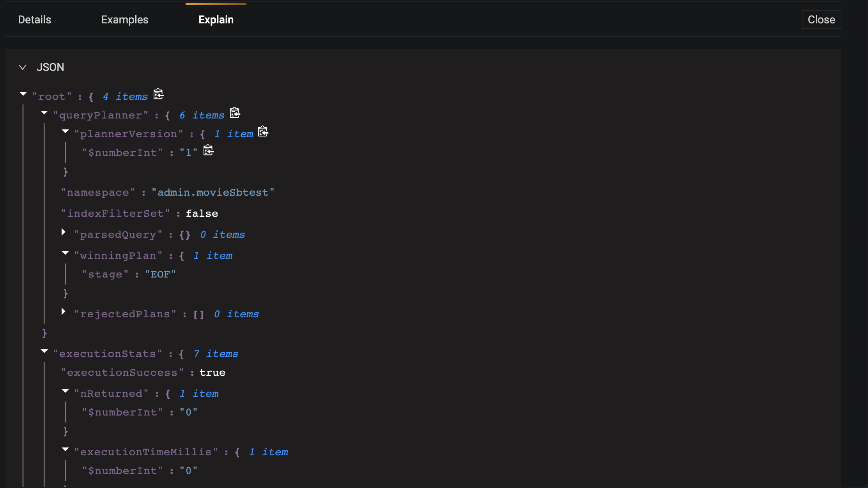Click the indexFilterSet false value
This screenshot has height=488, width=868.
coord(202,214)
